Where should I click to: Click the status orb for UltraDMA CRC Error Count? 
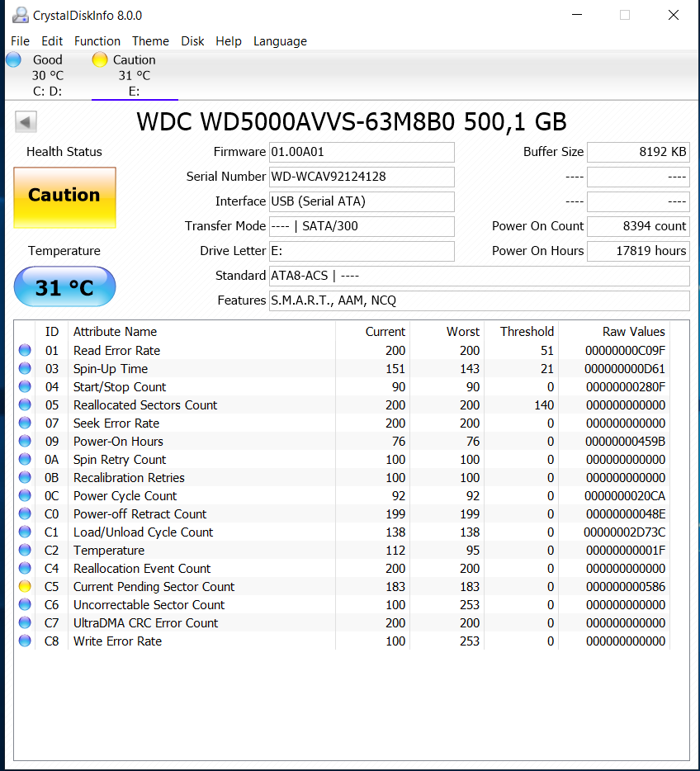click(25, 623)
